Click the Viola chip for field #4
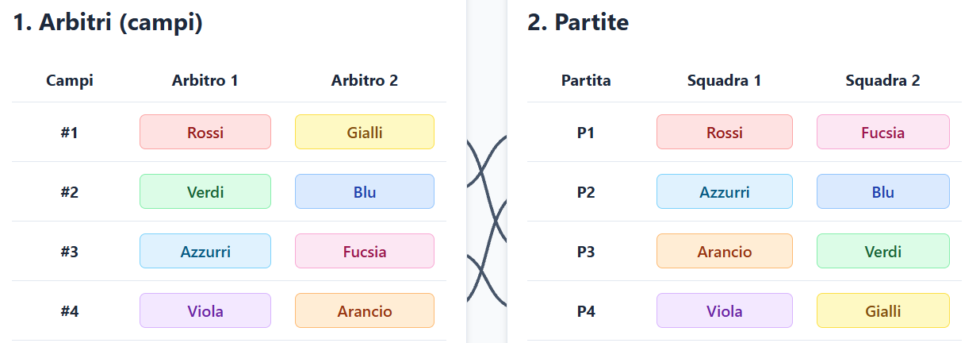Viewport: 980px width, 343px height. click(x=205, y=310)
